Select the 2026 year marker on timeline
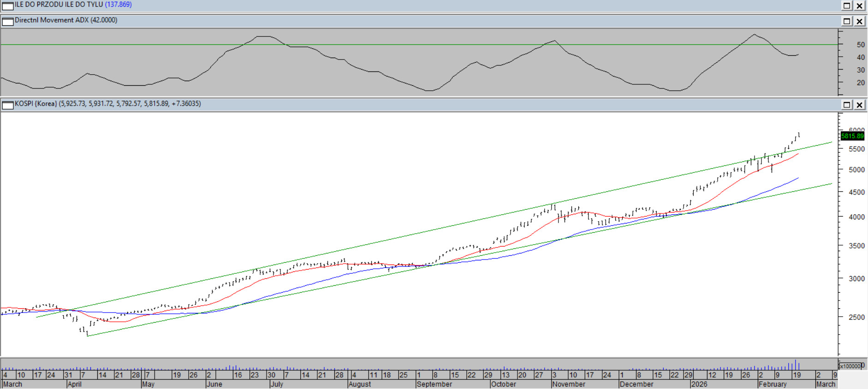The height and width of the screenshot is (389, 868). (699, 384)
